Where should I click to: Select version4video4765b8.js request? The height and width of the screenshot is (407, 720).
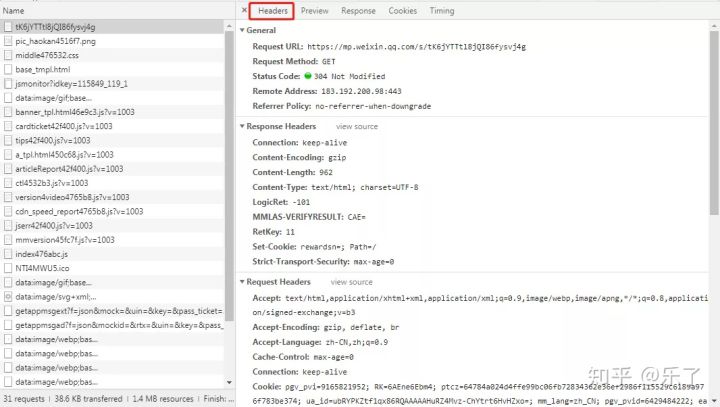point(112,198)
